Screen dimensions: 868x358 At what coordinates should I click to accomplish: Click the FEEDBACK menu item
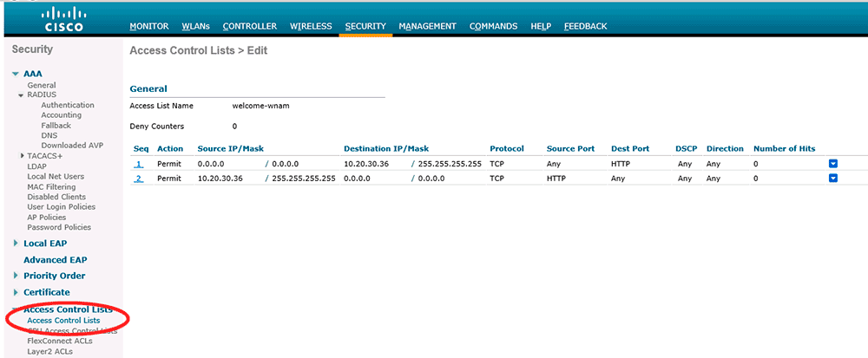point(585,27)
